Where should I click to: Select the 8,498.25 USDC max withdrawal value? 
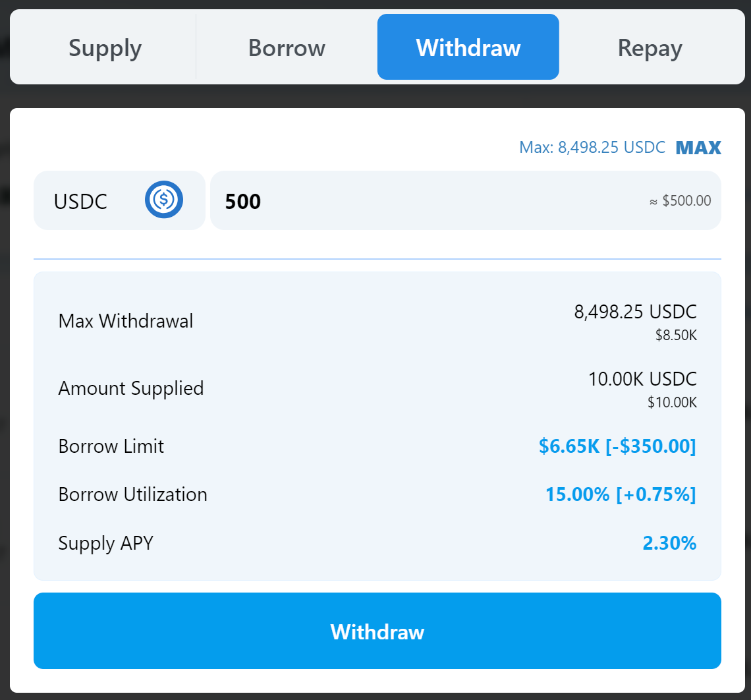click(635, 312)
